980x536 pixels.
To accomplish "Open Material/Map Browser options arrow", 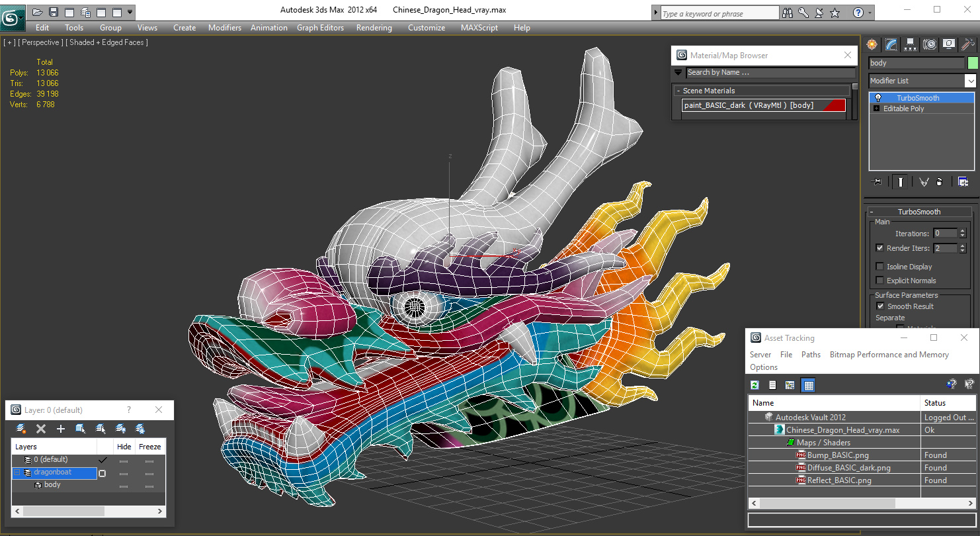I will 678,73.
